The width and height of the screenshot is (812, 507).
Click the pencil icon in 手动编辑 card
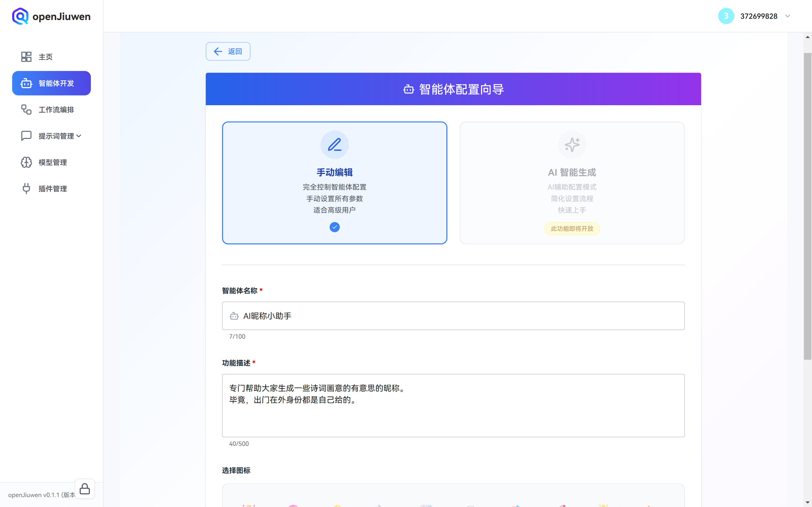pyautogui.click(x=334, y=145)
